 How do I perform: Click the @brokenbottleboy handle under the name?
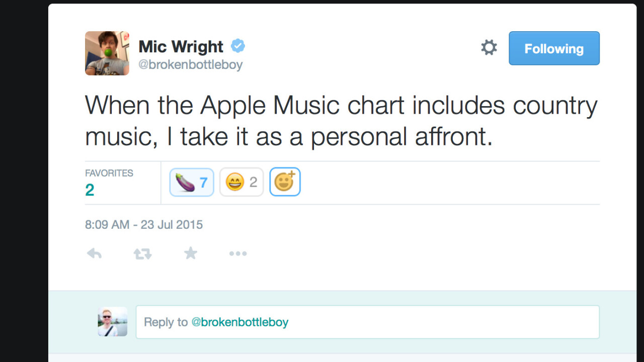190,65
